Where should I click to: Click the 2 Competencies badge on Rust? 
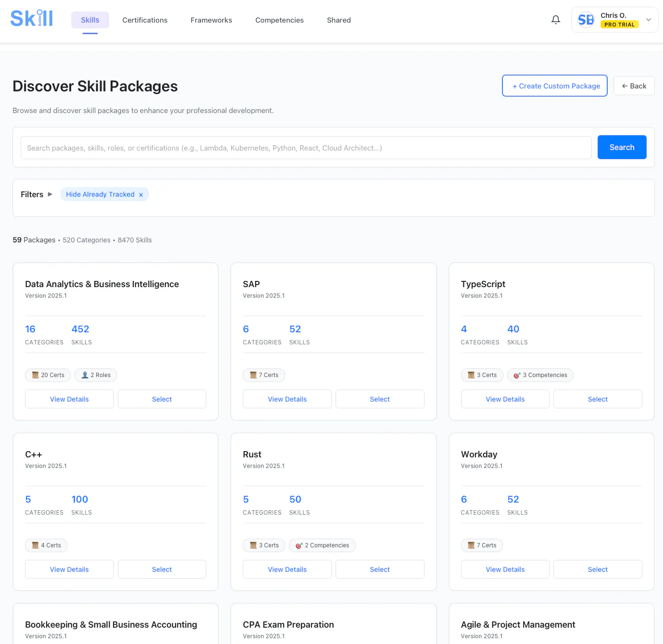322,545
